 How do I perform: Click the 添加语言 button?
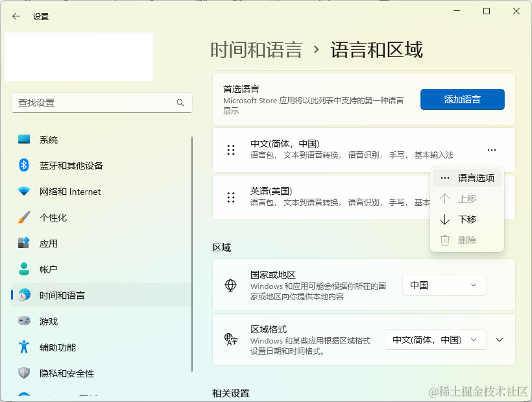point(462,99)
